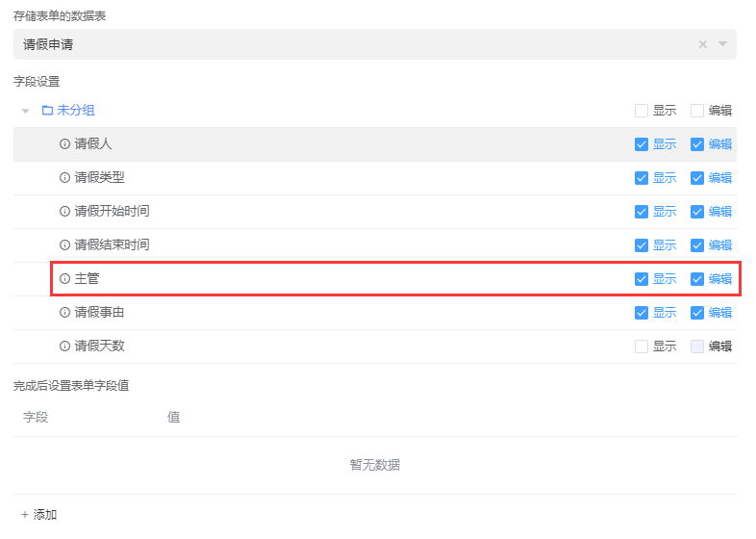Image resolution: width=756 pixels, height=539 pixels.
Task: Check group-level 编辑 checkbox for 未分组
Action: pos(697,111)
